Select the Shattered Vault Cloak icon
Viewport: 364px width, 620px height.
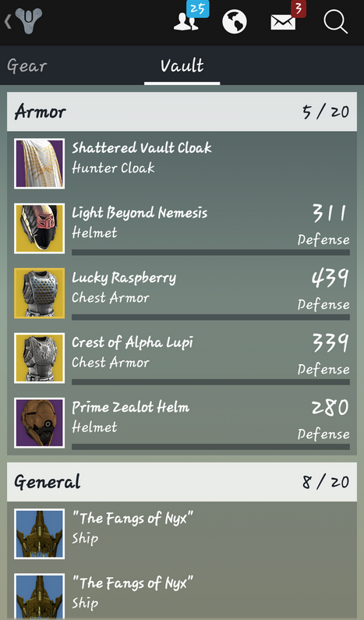(x=40, y=164)
